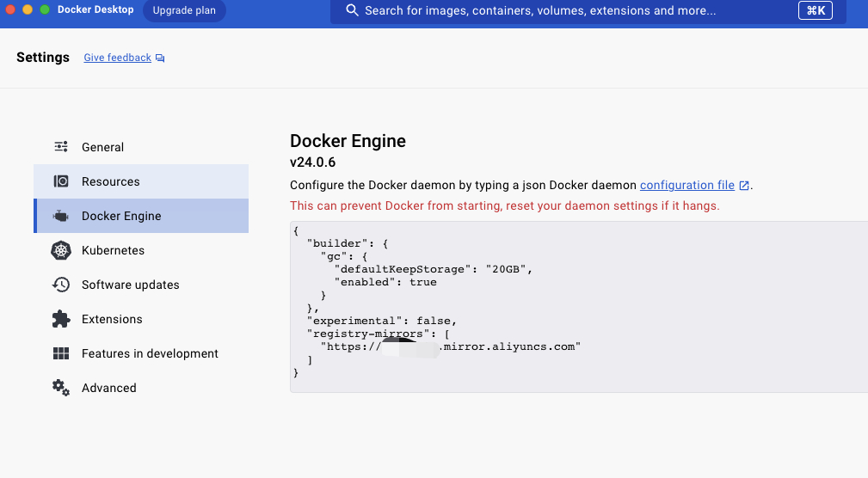Click the Docker Engine whale icon

point(60,216)
